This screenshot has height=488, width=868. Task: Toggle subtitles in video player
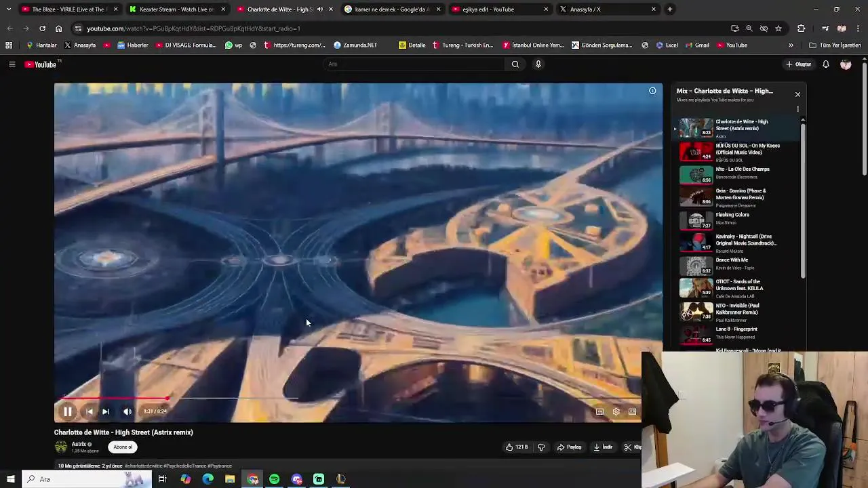click(x=599, y=411)
